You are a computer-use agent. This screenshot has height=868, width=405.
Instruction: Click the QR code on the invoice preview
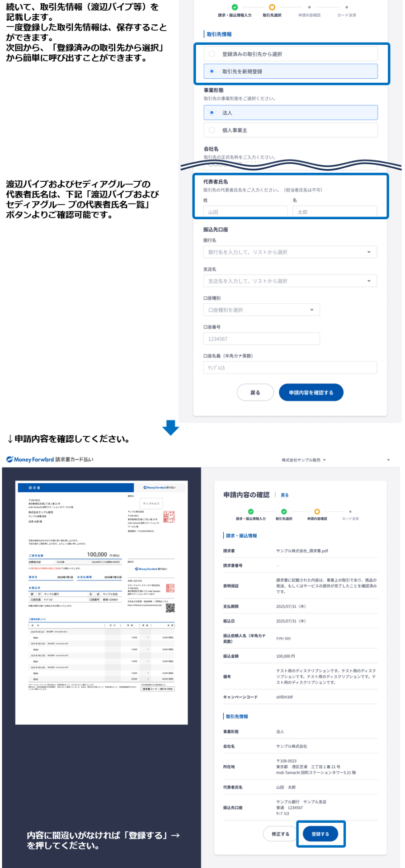pos(170,608)
